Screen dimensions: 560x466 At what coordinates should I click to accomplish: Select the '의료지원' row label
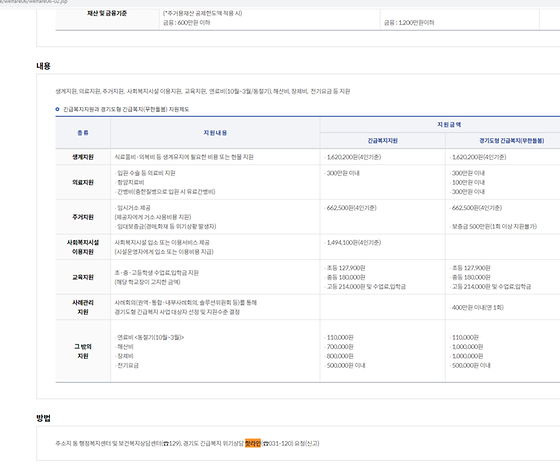[83, 182]
